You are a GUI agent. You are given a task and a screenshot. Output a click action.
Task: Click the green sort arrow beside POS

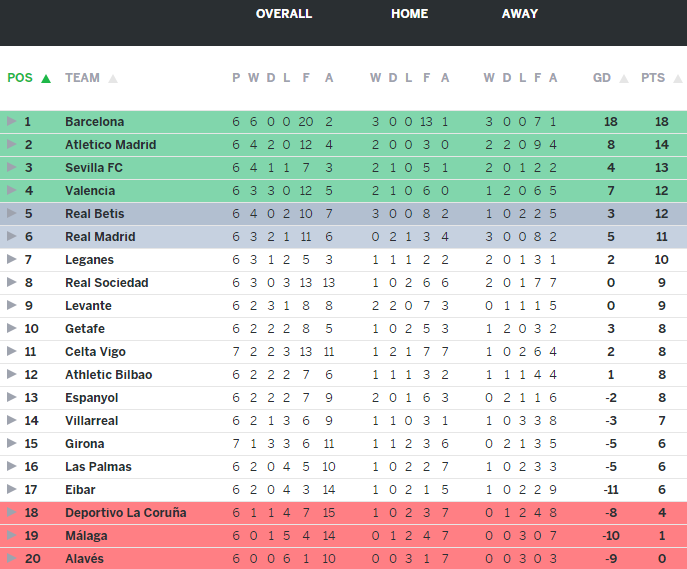click(x=46, y=78)
